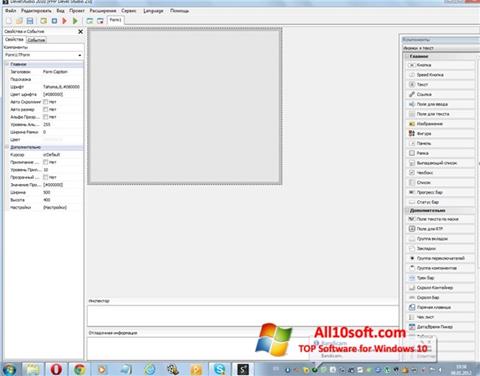Click the (Настройки) settings value

[x=55, y=207]
